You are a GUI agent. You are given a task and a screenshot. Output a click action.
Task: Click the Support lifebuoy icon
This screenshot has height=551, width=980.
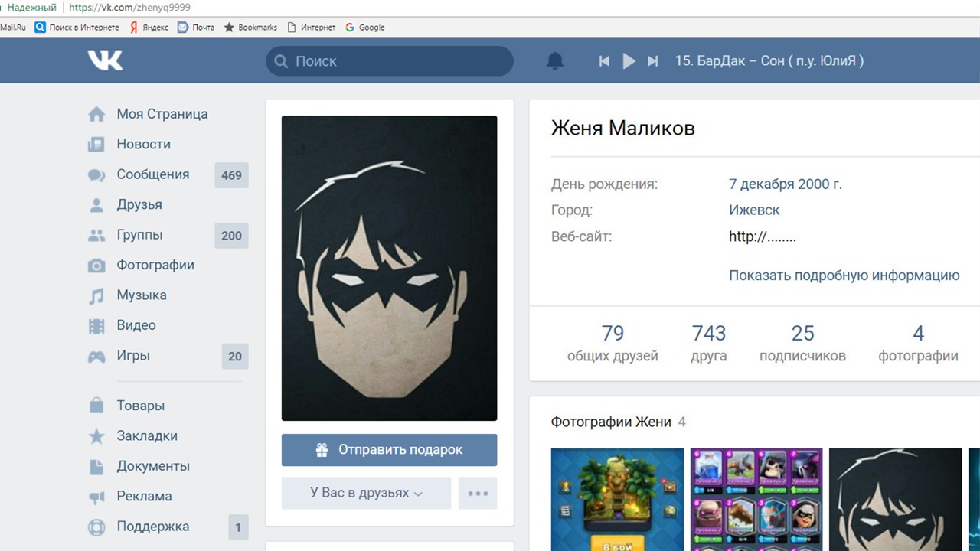(96, 527)
